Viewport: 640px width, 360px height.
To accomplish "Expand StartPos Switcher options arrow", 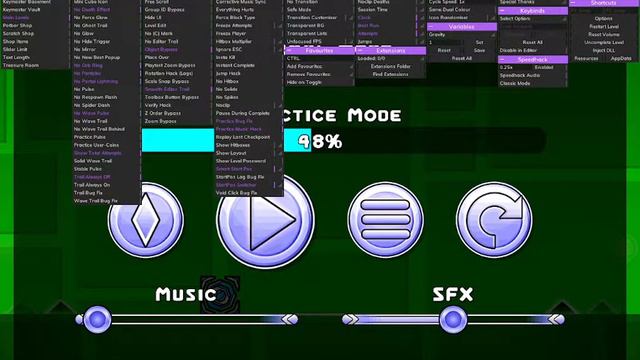I will coord(280,185).
